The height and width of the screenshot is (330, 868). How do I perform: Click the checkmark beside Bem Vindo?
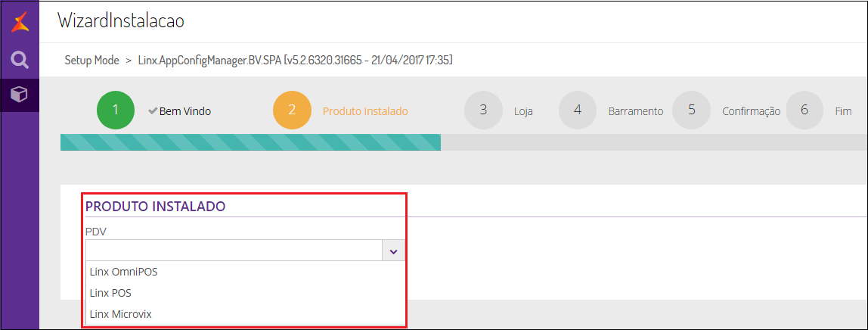coord(153,111)
